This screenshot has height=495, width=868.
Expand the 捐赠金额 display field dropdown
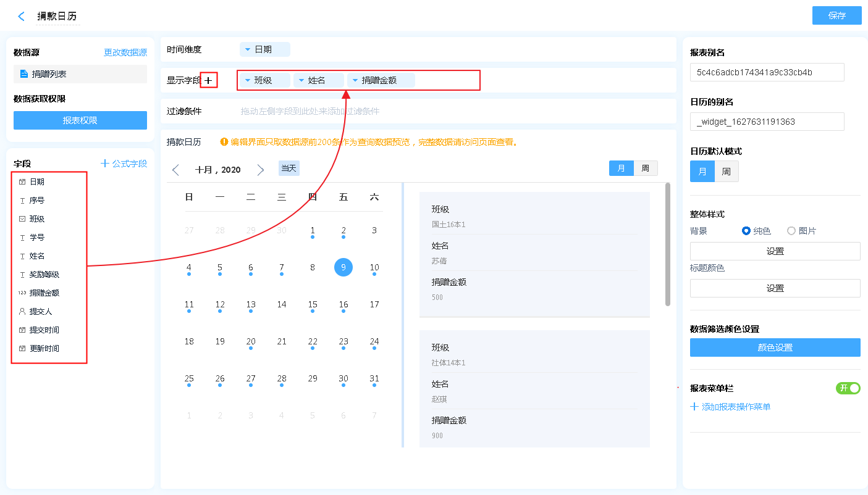click(x=355, y=80)
